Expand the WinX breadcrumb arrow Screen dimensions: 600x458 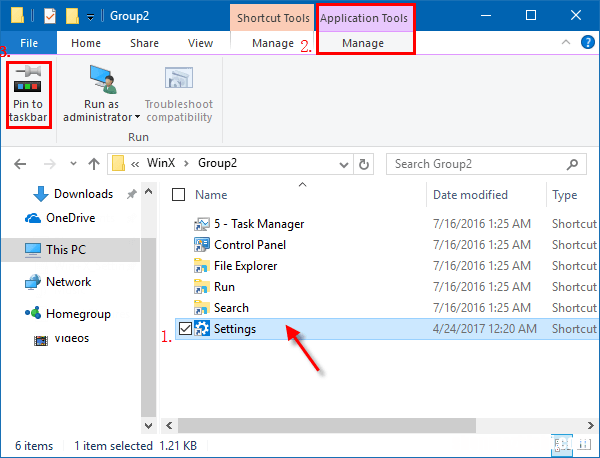pyautogui.click(x=186, y=164)
